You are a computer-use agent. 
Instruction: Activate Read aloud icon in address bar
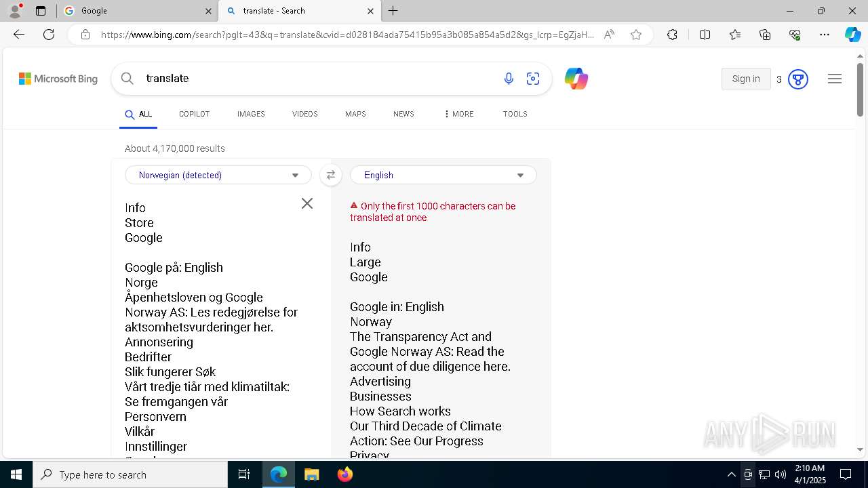coord(609,35)
